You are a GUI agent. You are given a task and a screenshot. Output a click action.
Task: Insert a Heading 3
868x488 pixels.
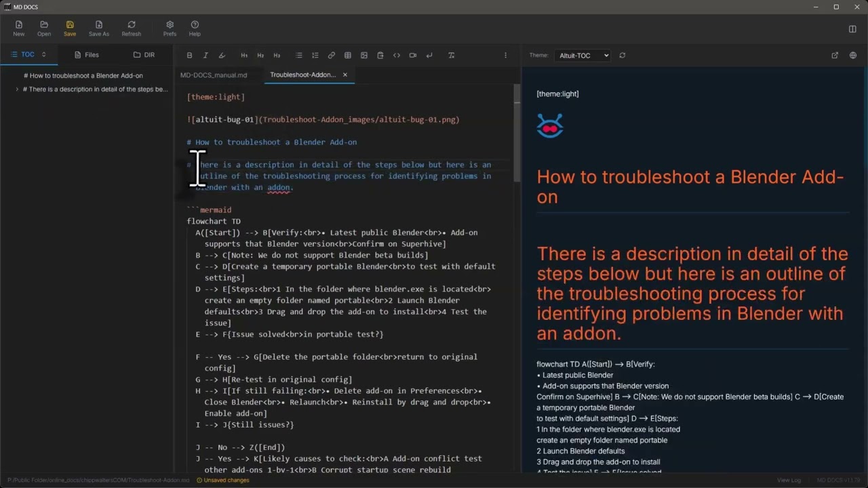(x=277, y=56)
